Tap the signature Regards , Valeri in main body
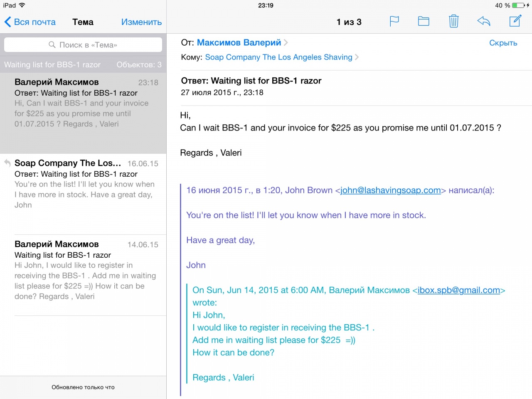 (211, 153)
